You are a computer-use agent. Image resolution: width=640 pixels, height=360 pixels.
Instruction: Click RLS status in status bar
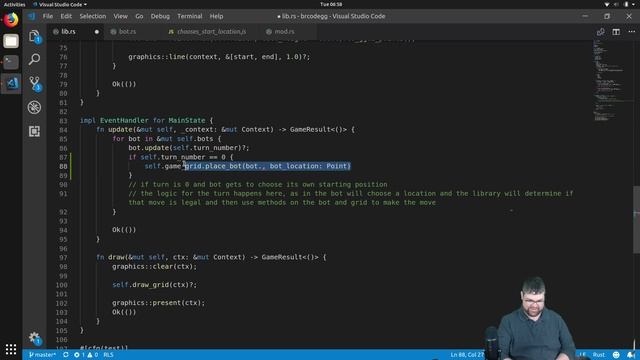(x=108, y=355)
